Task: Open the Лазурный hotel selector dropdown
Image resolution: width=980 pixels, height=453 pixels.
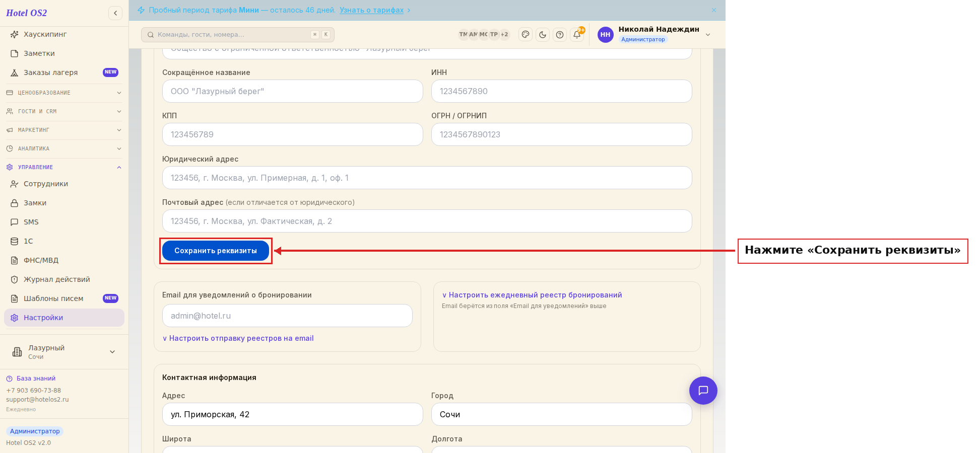Action: 64,352
